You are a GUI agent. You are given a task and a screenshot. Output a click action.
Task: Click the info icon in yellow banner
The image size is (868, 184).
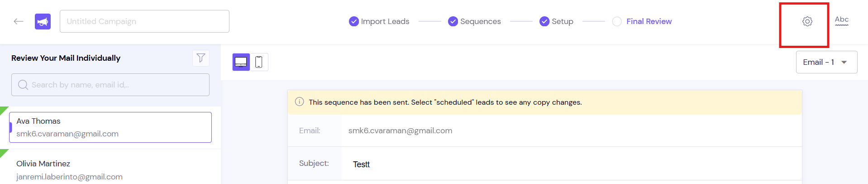(299, 102)
